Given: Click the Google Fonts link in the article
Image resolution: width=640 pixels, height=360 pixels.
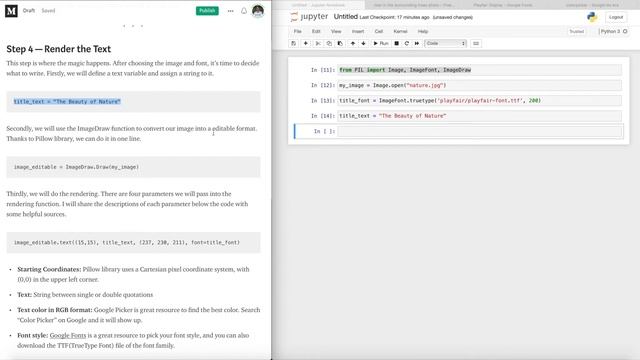Looking at the screenshot, I should 68,335.
